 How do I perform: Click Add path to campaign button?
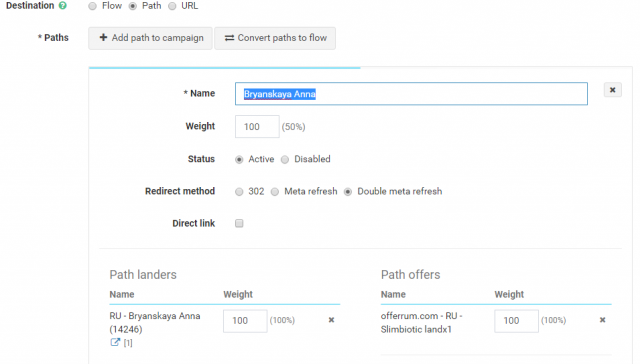pyautogui.click(x=150, y=38)
